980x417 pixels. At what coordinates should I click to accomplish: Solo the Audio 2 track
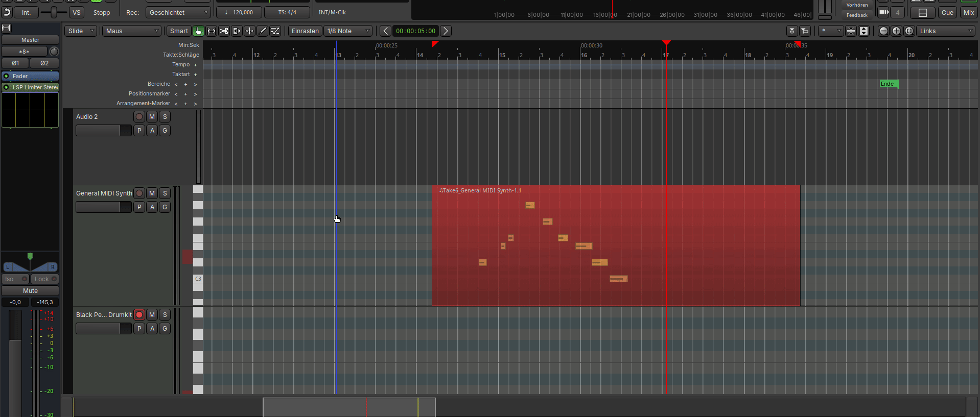(165, 117)
